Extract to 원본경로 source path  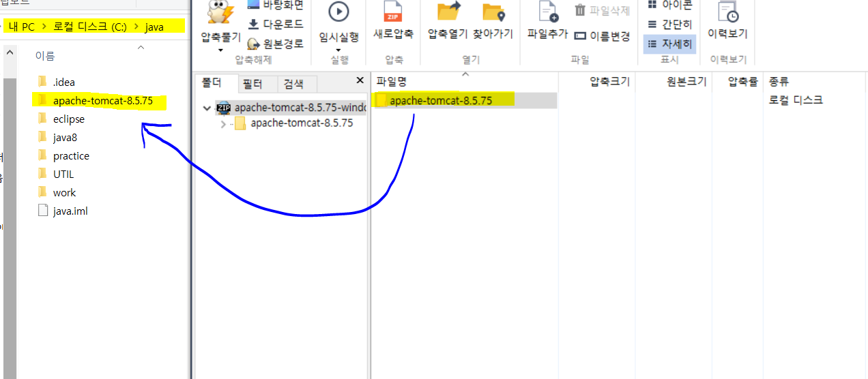click(x=275, y=43)
